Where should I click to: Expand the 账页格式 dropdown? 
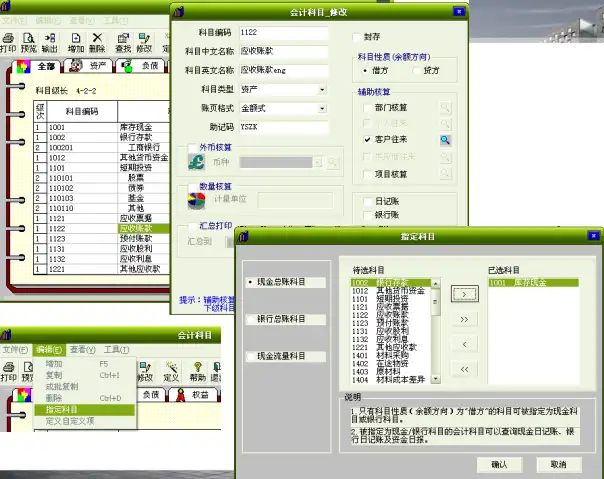point(322,108)
